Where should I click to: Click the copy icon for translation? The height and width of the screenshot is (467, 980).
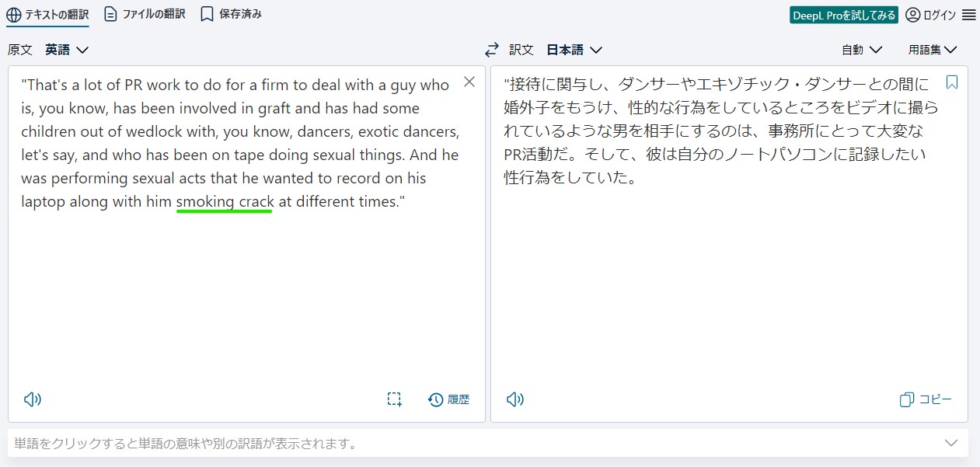(x=925, y=399)
